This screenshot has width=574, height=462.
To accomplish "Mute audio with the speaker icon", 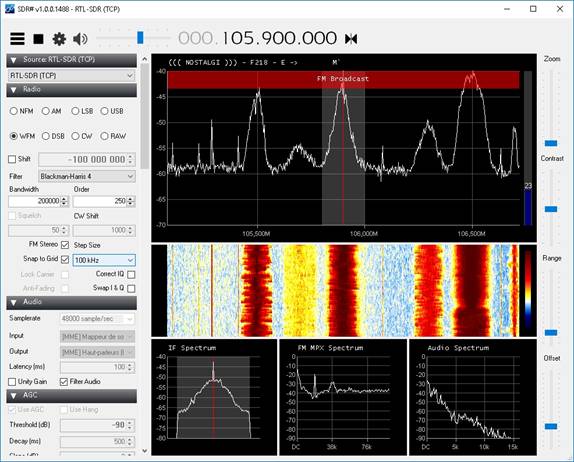I will point(80,39).
